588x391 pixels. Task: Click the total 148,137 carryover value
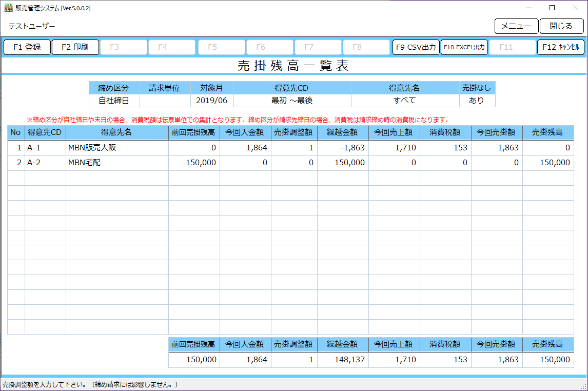coord(343,360)
